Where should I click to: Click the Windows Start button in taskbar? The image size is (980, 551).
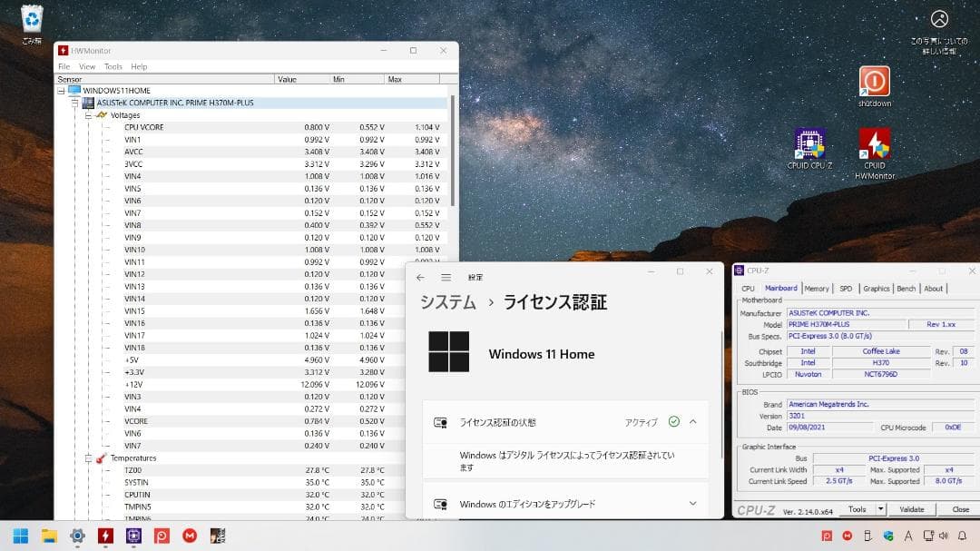click(20, 536)
